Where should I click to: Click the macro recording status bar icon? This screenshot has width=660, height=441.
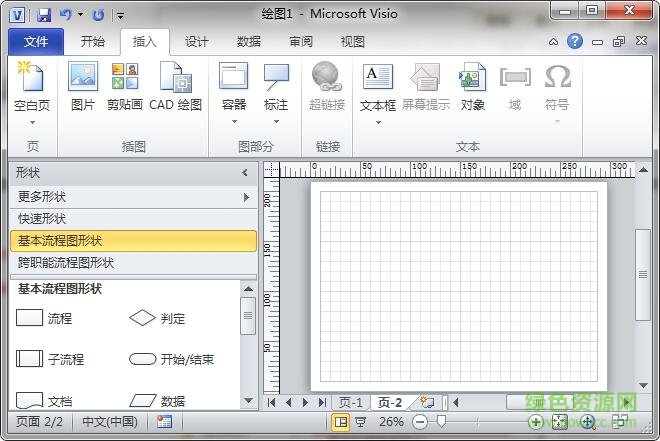(164, 421)
